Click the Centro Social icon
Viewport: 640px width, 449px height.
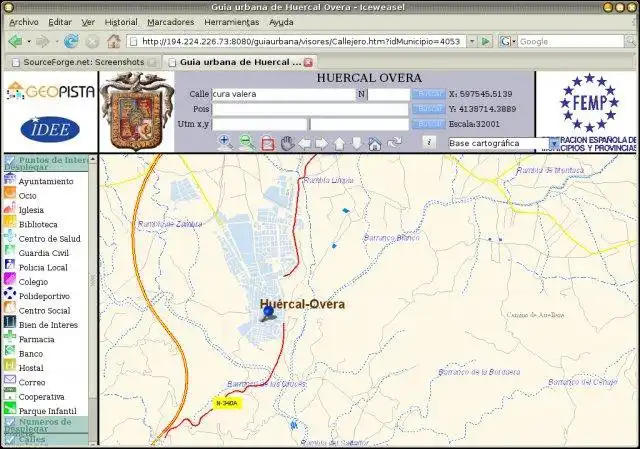point(9,308)
